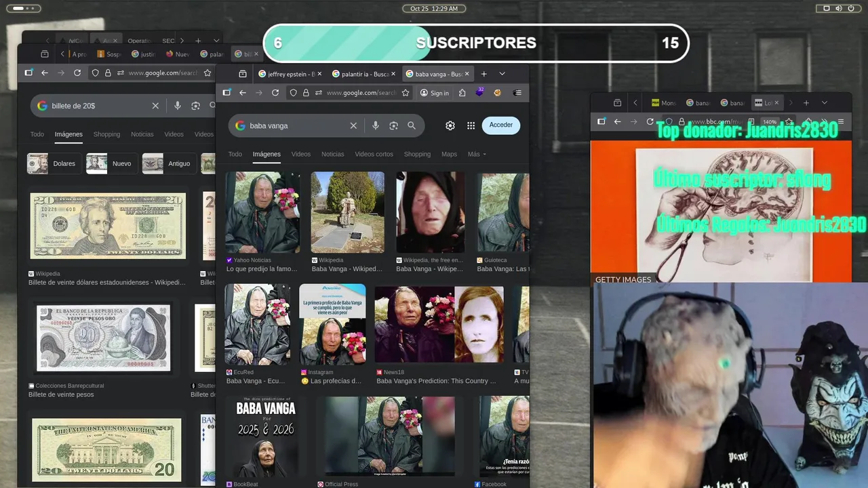Clear the billete de 20$ search text
868x488 pixels.
[155, 106]
